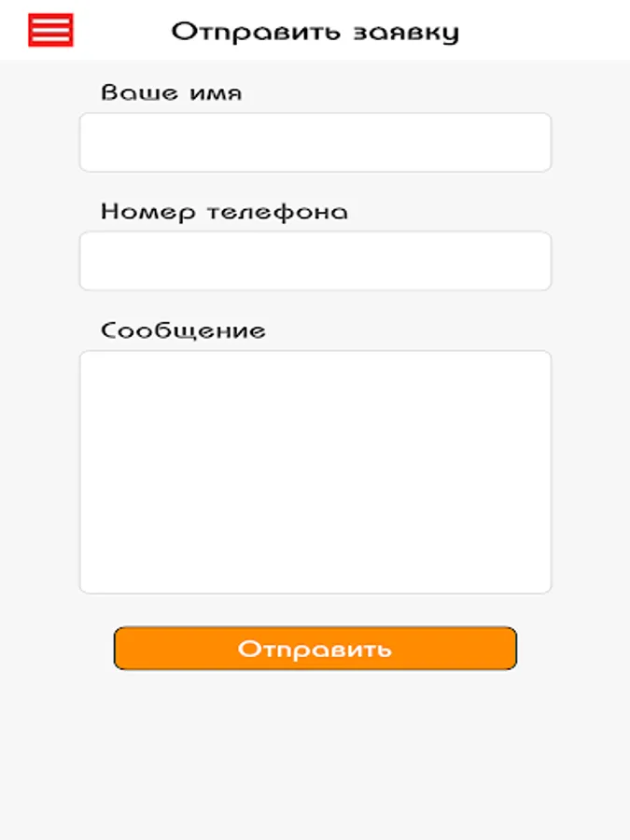
Task: Open the red hamburger menu
Action: click(50, 30)
